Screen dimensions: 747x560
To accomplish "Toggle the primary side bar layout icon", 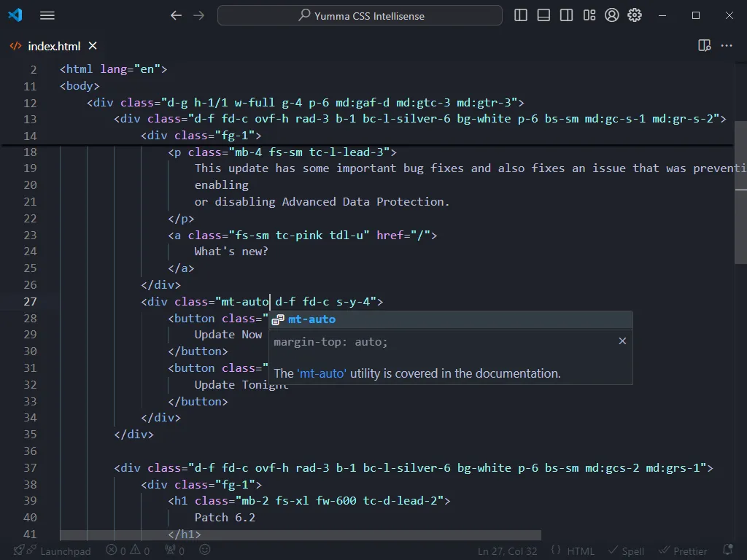I will pyautogui.click(x=521, y=15).
